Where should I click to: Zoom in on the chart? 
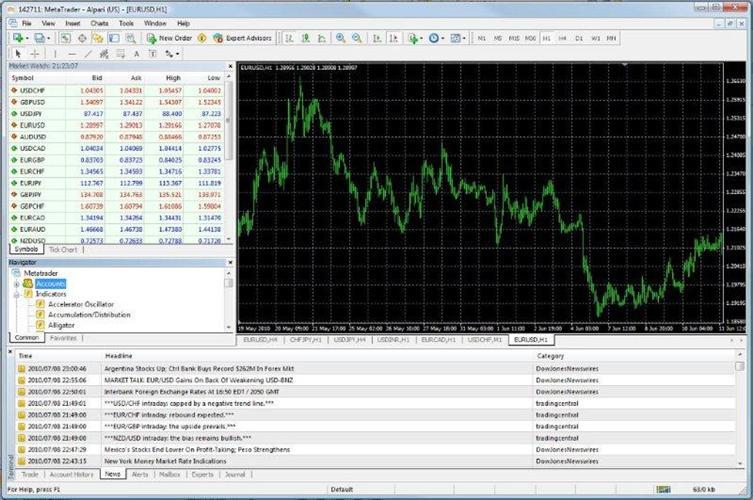[x=340, y=38]
